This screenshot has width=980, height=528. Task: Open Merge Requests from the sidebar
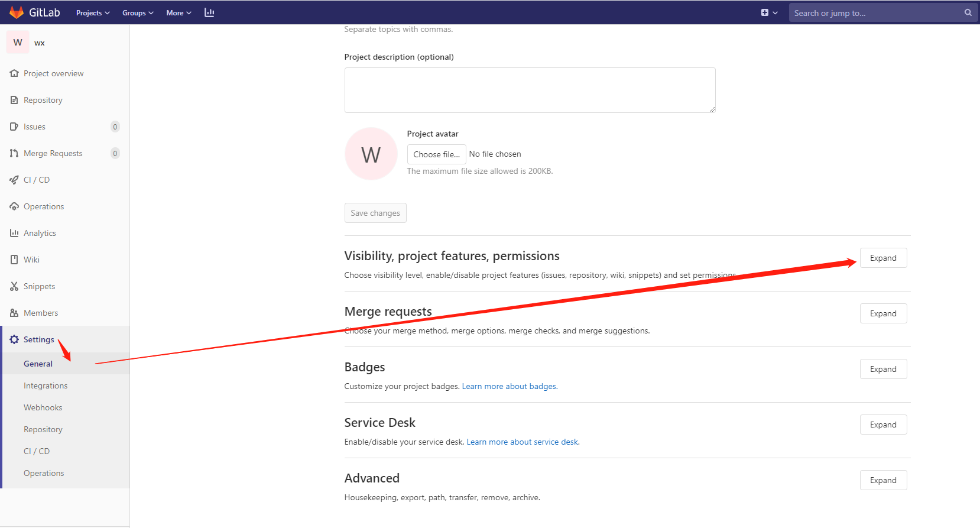(x=14, y=153)
